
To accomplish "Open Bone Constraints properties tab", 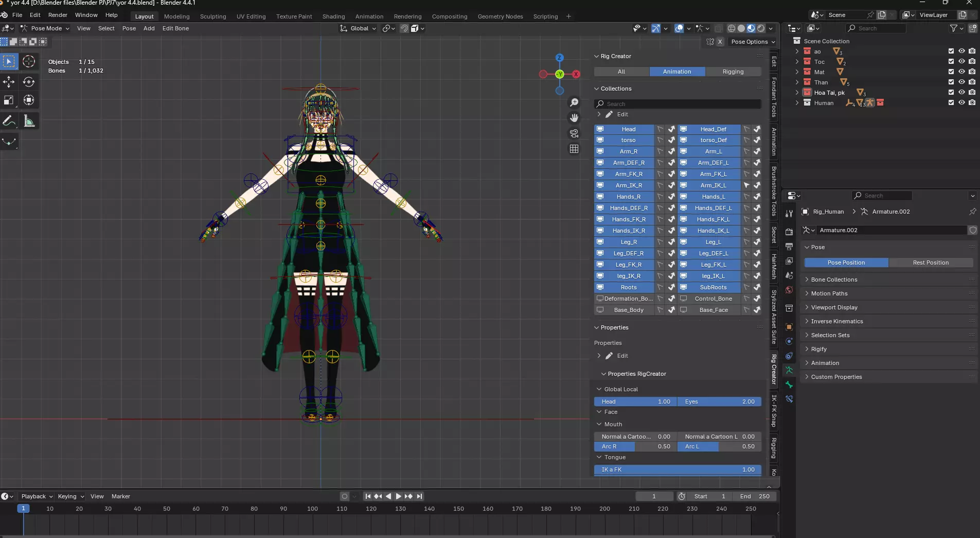I will 789,399.
